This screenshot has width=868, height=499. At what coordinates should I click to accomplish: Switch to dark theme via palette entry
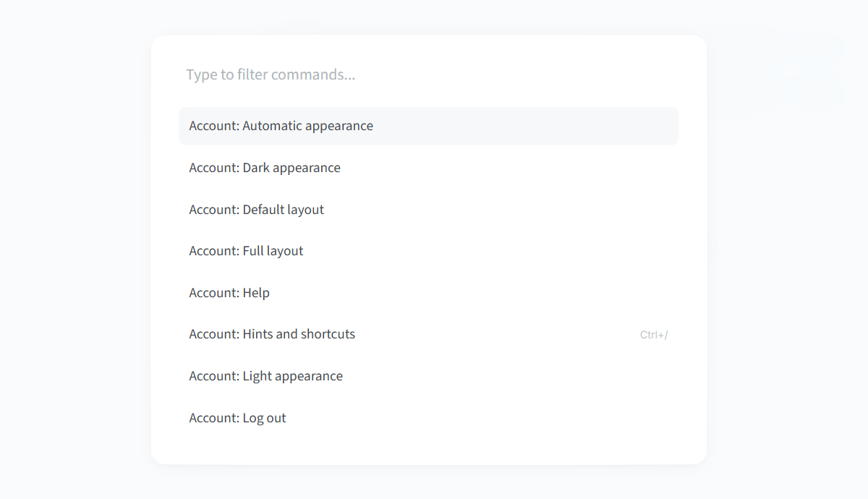428,168
